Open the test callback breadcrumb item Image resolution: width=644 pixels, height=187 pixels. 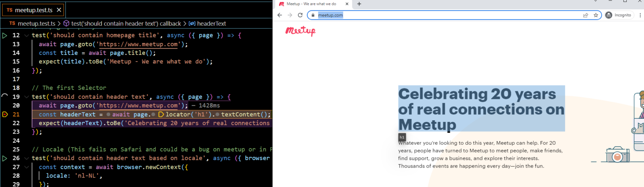tap(122, 24)
